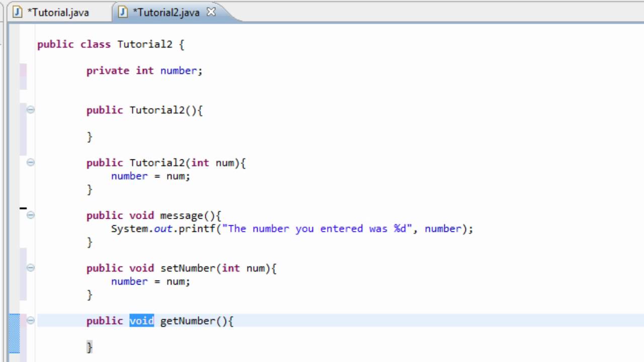Switch to the Tutorial.java tab
This screenshot has width=644, height=362.
pyautogui.click(x=58, y=13)
